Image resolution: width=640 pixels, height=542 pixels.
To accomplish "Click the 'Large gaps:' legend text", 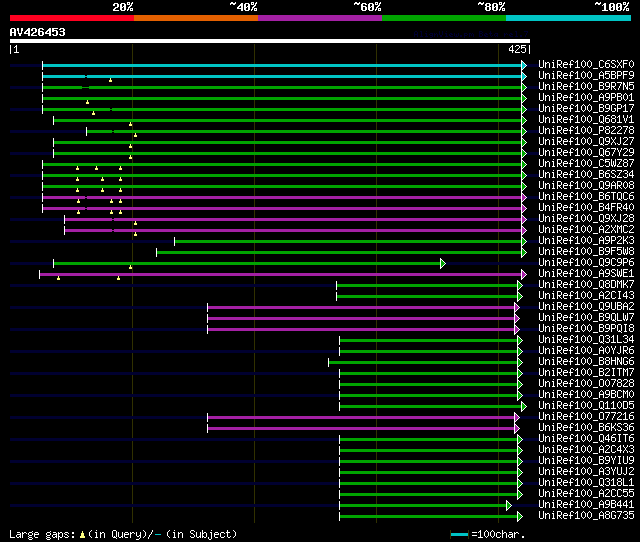I will pos(42,534).
